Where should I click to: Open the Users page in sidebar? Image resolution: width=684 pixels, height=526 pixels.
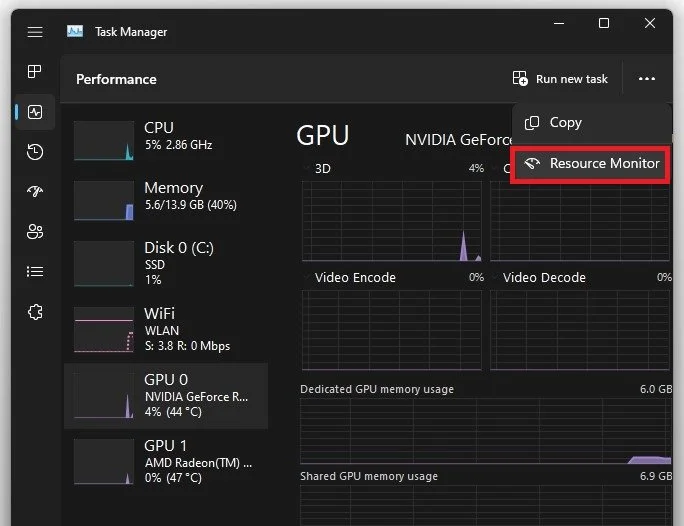35,231
